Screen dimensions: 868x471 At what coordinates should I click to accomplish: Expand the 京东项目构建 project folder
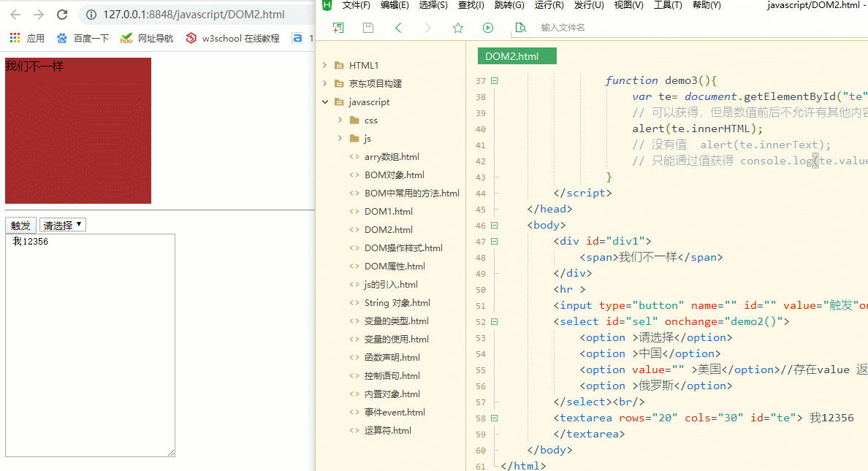click(325, 83)
